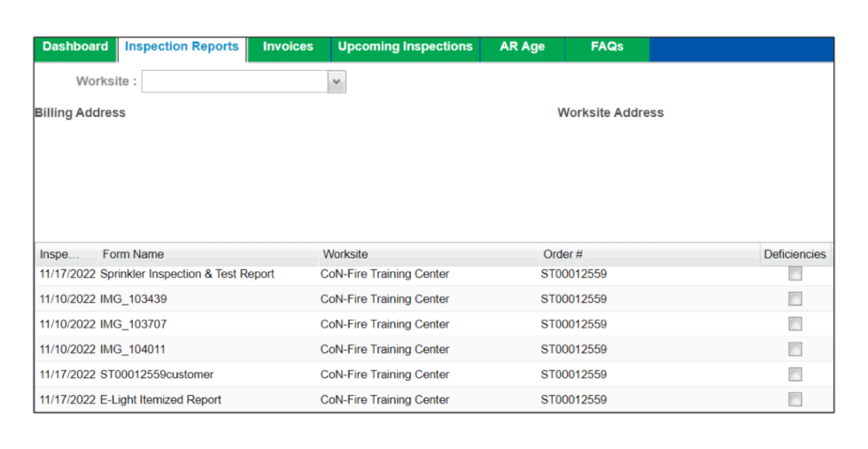This screenshot has height=449, width=868.
Task: Expand the Worksite dropdown arrow
Action: click(337, 81)
